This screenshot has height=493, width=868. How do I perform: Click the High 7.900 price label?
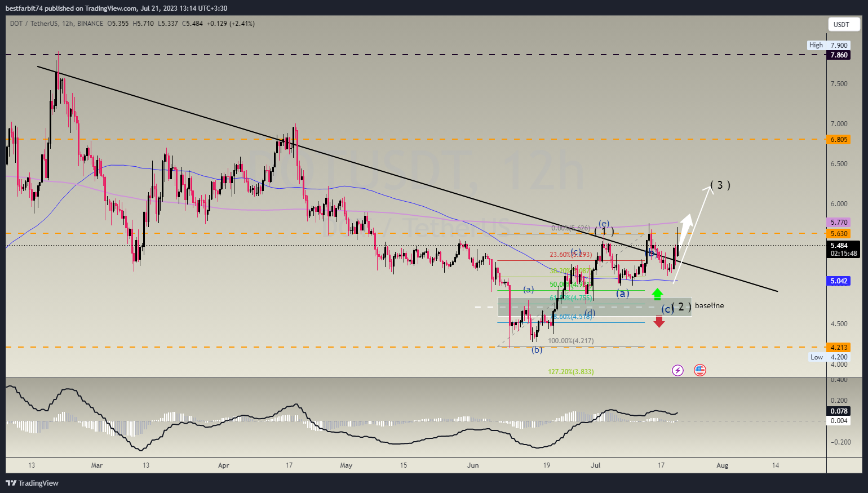828,45
